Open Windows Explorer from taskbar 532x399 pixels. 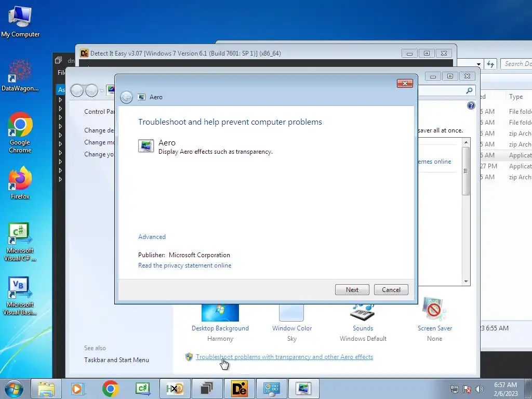[46, 389]
